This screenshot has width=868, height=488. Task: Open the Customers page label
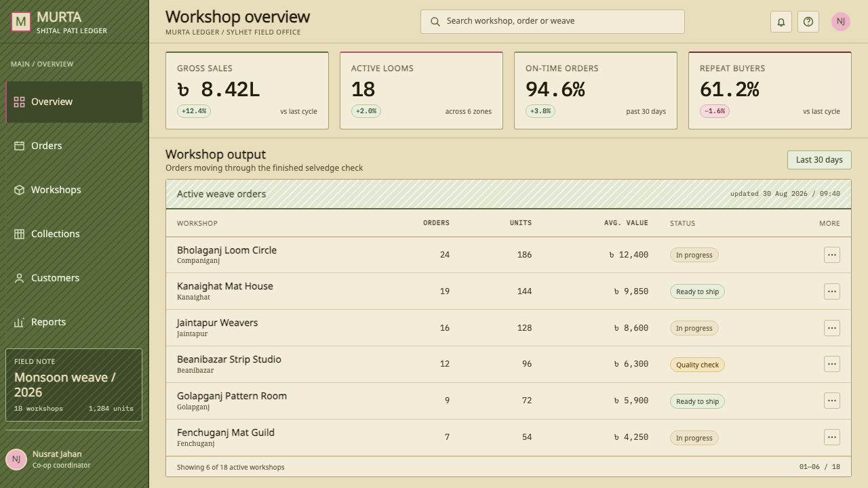tap(55, 278)
